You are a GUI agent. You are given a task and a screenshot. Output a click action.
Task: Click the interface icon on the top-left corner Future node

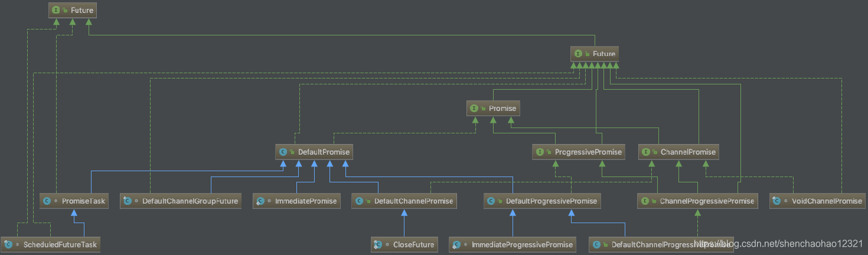point(56,10)
